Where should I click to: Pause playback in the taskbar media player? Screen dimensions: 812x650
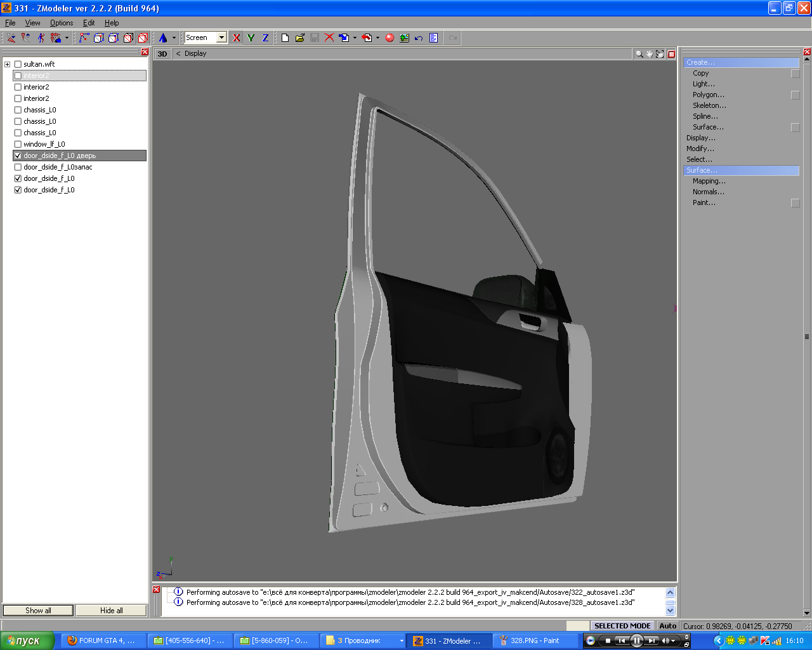coord(637,641)
